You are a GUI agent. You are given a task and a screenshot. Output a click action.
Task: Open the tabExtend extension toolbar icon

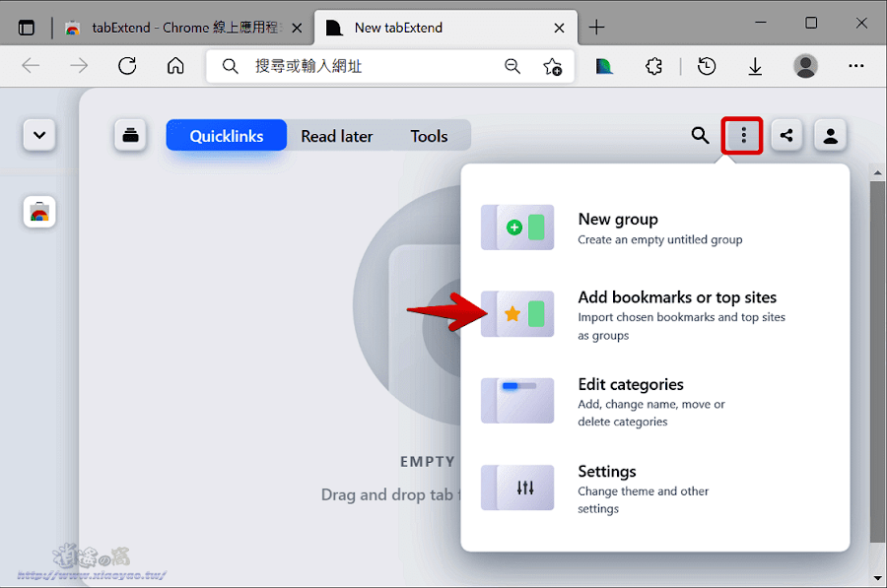click(604, 66)
